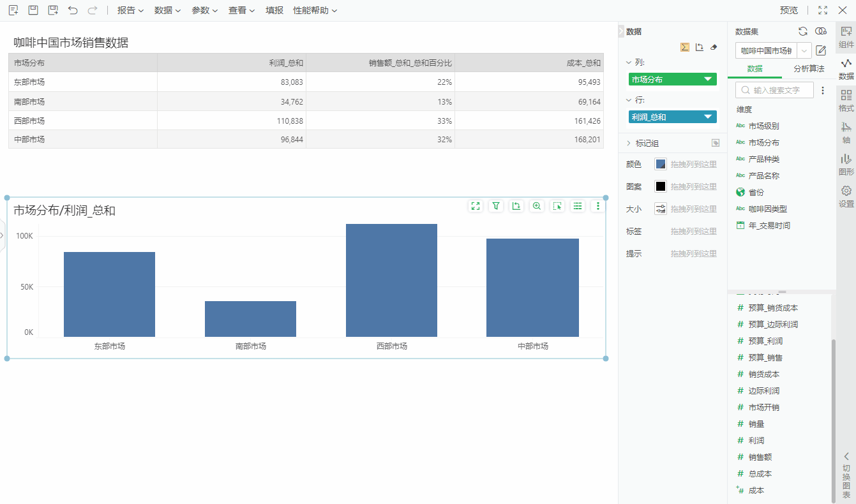
Task: Click the field search input box
Action: 774,90
